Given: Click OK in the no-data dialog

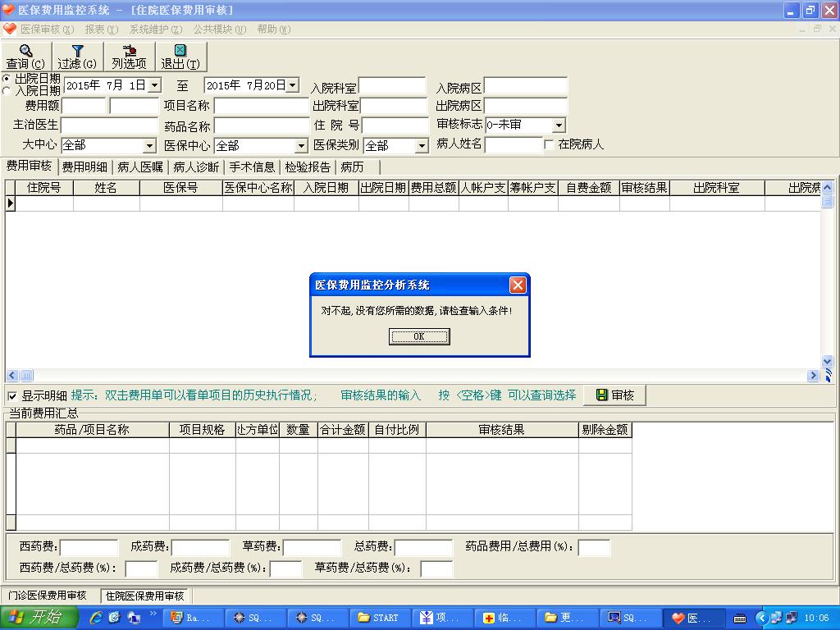Looking at the screenshot, I should pos(419,336).
